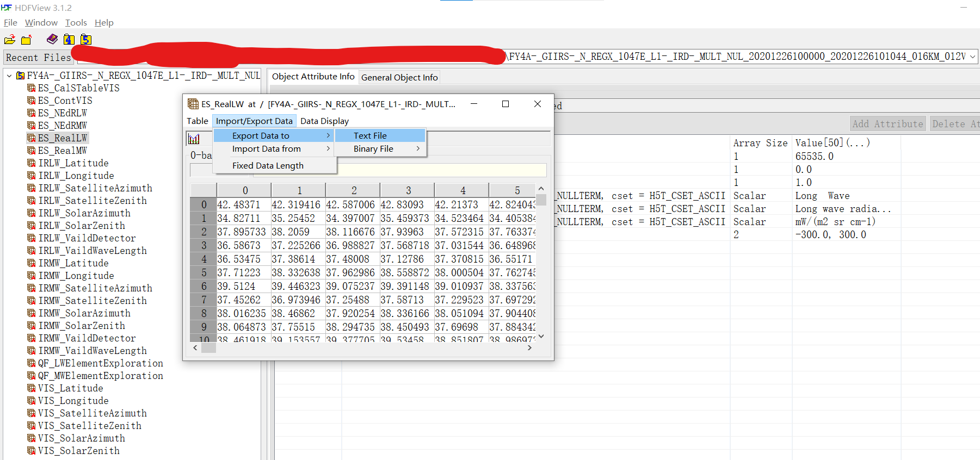Screen dimensions: 980x460
Task: Click dataset icon beside IRMW_SolarZenith
Action: click(32, 326)
